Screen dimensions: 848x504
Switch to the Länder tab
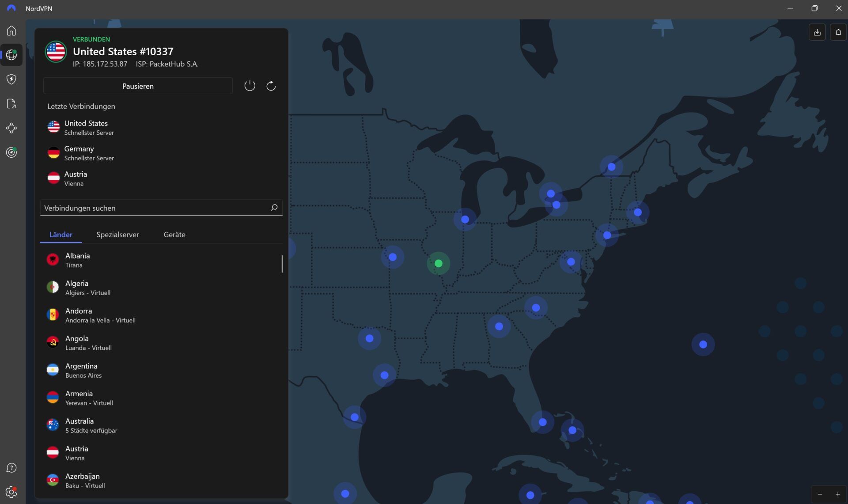tap(61, 235)
